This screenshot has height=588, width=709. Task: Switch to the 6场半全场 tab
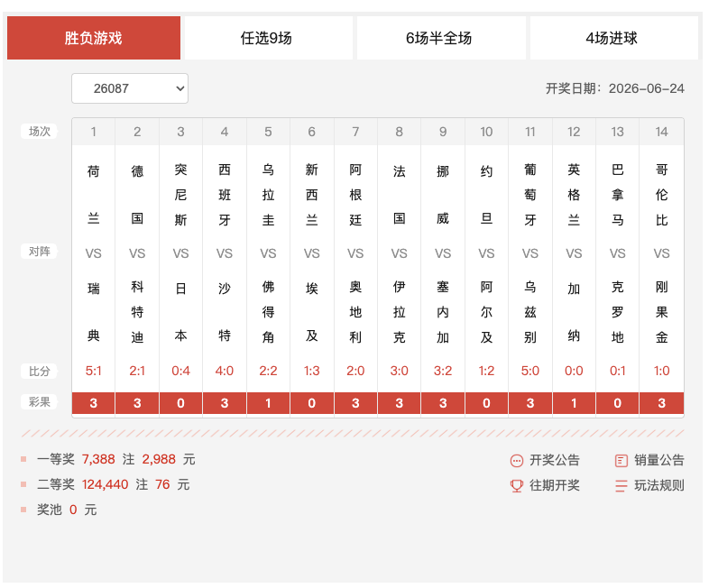pyautogui.click(x=439, y=38)
